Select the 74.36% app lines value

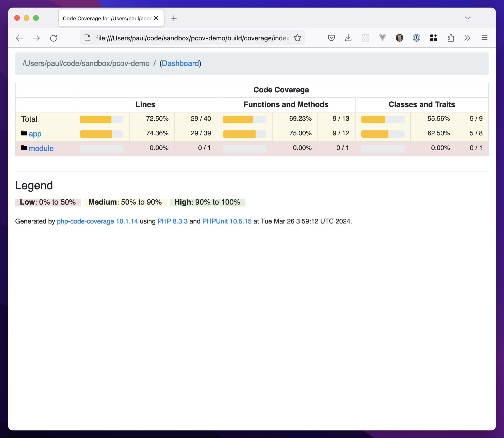pyautogui.click(x=157, y=133)
